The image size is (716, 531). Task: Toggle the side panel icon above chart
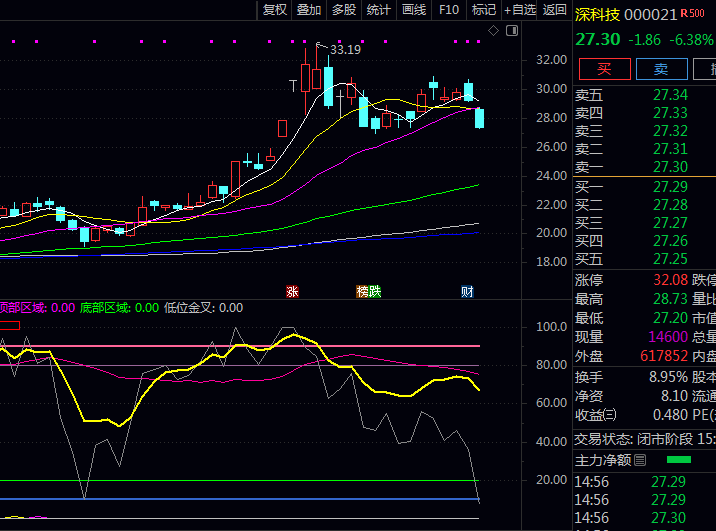coord(510,32)
